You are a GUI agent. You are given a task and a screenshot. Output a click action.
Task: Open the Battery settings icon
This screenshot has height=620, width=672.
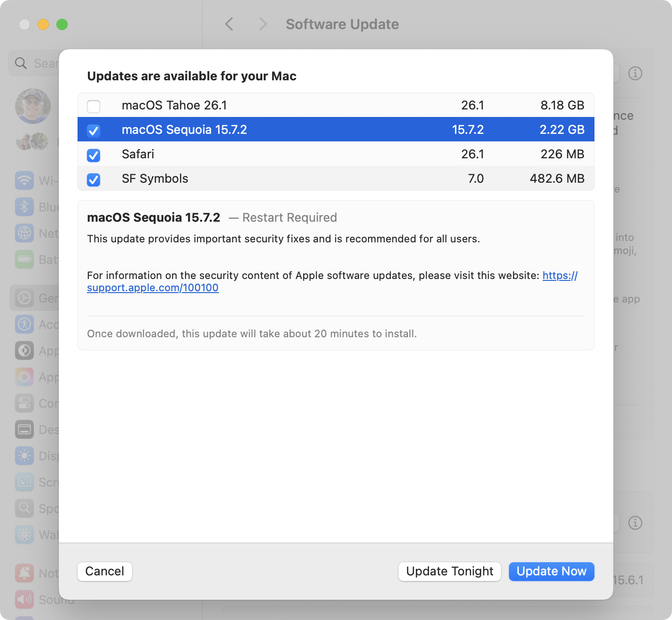24,259
